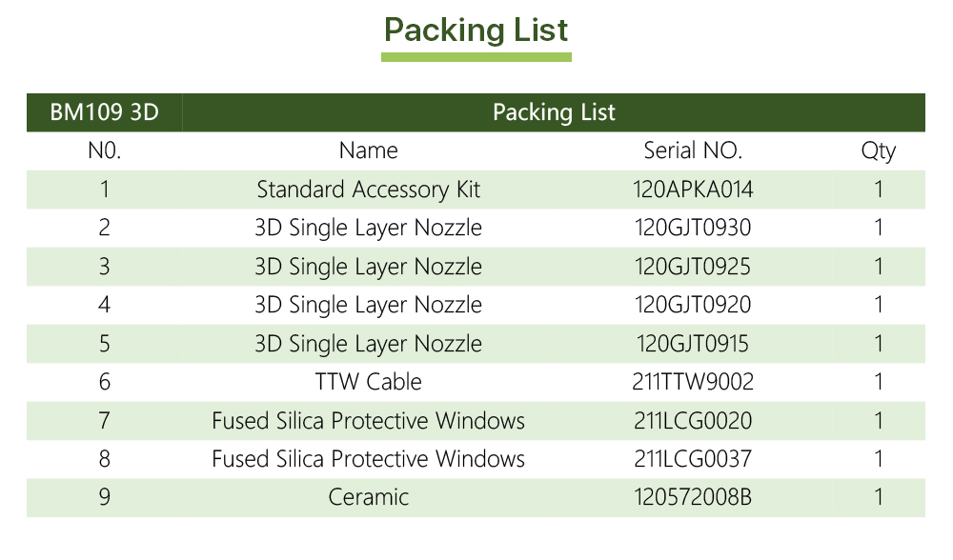Click serial number 211LCG0037
This screenshot has width=953, height=560.
pos(693,459)
